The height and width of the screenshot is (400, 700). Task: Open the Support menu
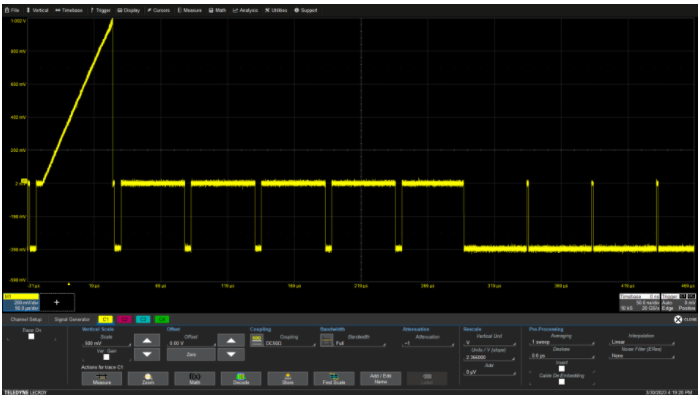pos(306,10)
